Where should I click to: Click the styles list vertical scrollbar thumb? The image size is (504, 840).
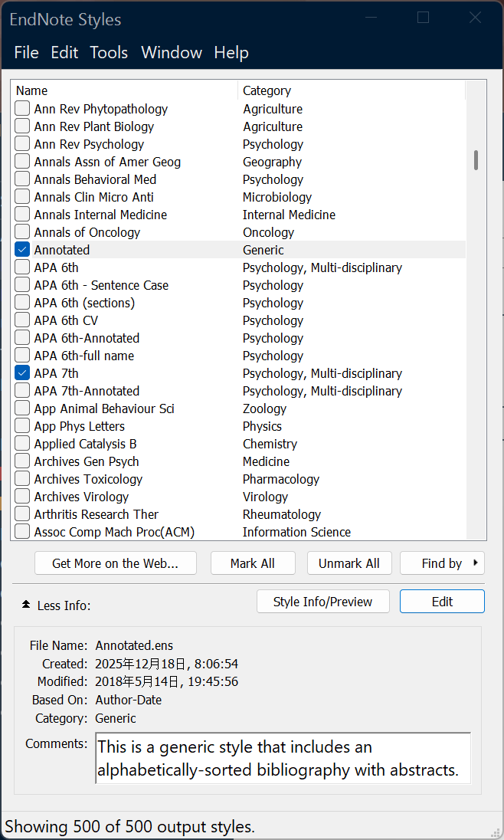click(476, 160)
